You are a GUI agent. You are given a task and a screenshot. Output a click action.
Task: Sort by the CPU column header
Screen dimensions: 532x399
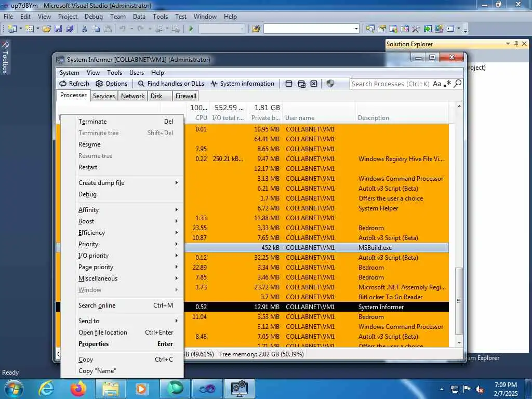coord(201,118)
